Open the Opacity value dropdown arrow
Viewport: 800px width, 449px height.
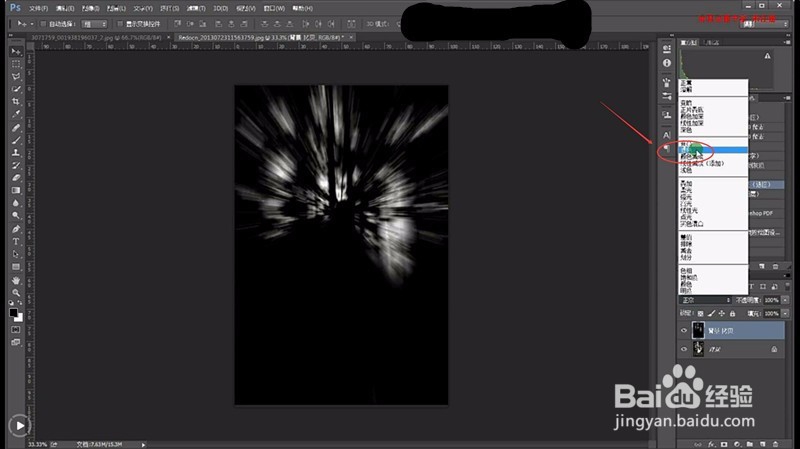tap(785, 301)
